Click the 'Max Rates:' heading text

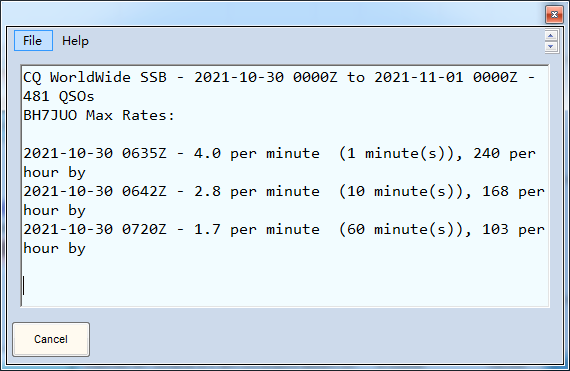tap(131, 116)
